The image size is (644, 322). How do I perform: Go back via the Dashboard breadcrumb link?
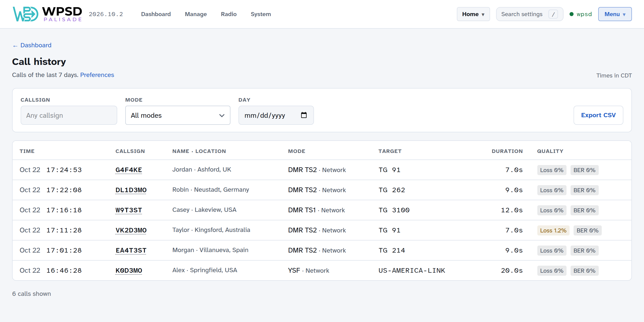click(x=32, y=45)
